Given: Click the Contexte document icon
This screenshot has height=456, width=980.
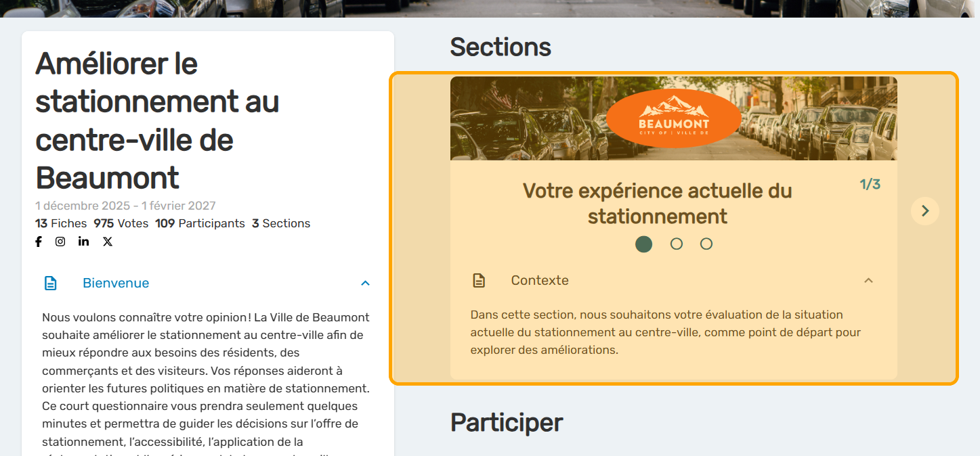Looking at the screenshot, I should tap(479, 280).
